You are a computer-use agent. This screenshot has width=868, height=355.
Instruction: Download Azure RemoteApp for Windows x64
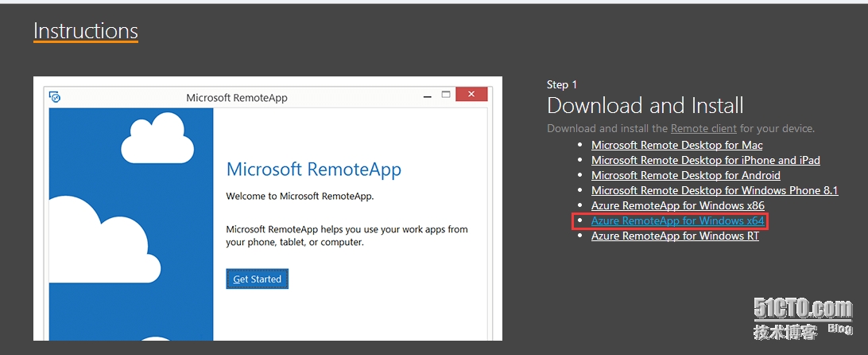[x=677, y=220]
